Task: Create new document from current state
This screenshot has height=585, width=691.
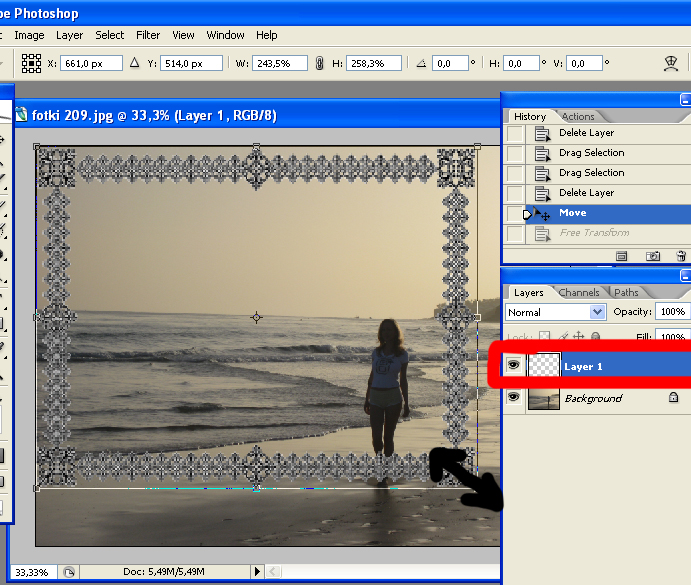Action: (621, 256)
